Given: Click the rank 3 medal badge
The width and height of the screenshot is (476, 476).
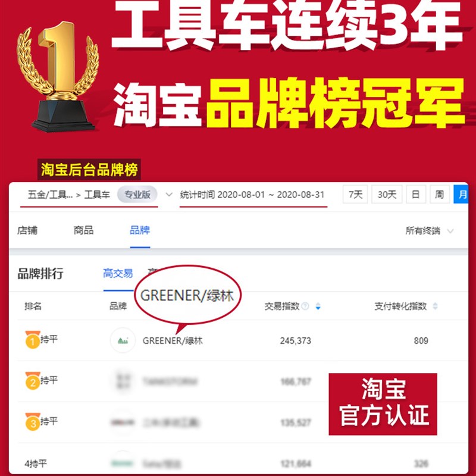Looking at the screenshot, I should tap(33, 421).
